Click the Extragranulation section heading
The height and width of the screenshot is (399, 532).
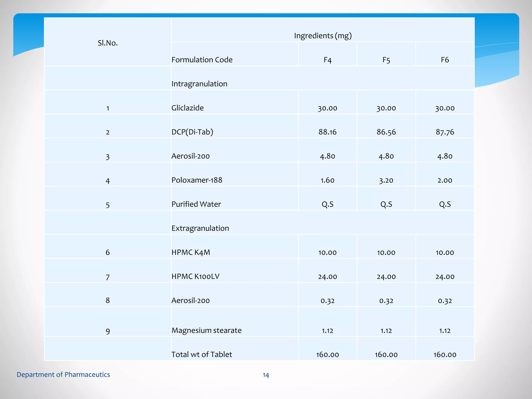200,228
